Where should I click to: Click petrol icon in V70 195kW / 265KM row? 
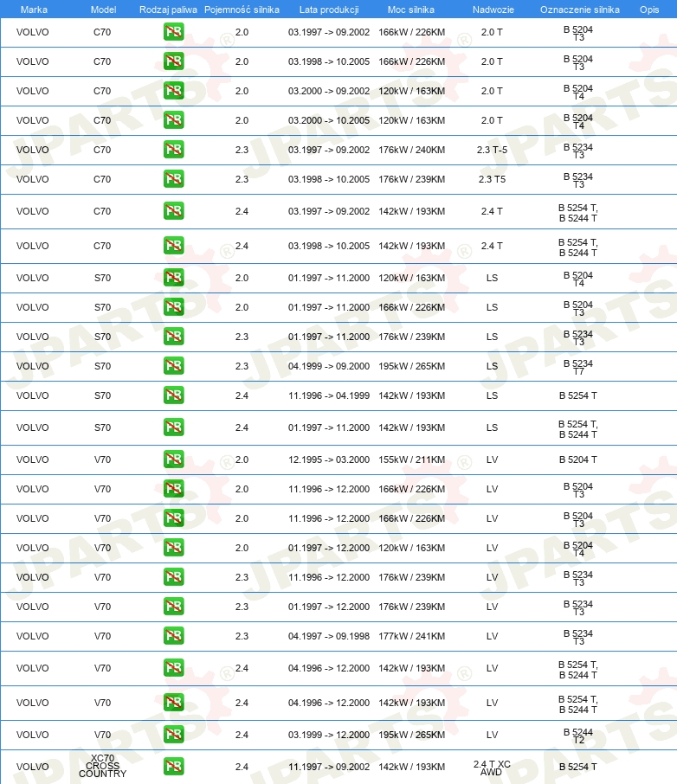174,735
